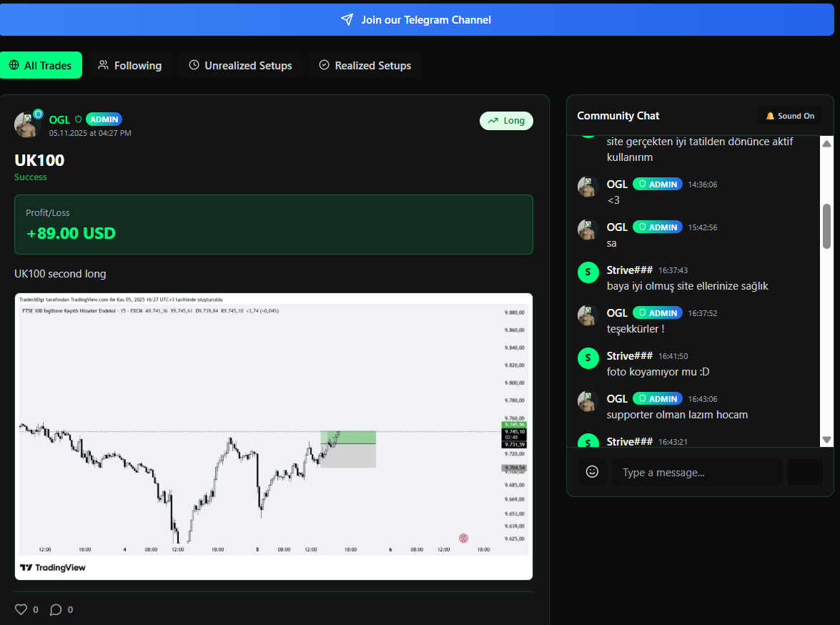Switch to the Realized Setups tab
This screenshot has width=840, height=625.
click(x=365, y=65)
